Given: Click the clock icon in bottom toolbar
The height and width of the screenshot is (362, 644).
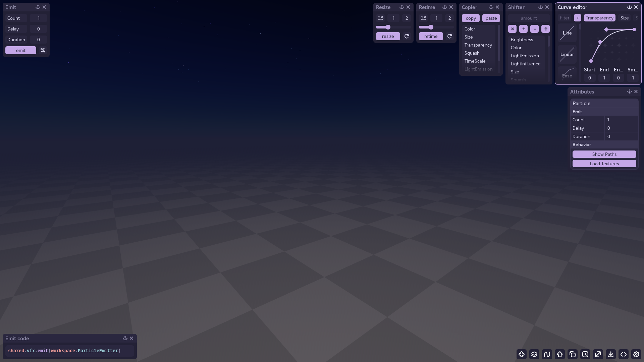Looking at the screenshot, I should [585, 354].
